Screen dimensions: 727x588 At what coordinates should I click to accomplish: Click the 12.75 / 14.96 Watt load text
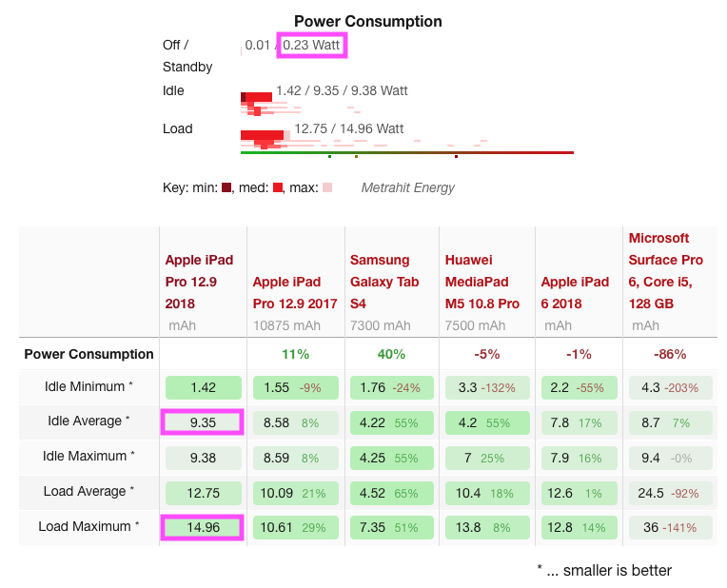point(349,128)
